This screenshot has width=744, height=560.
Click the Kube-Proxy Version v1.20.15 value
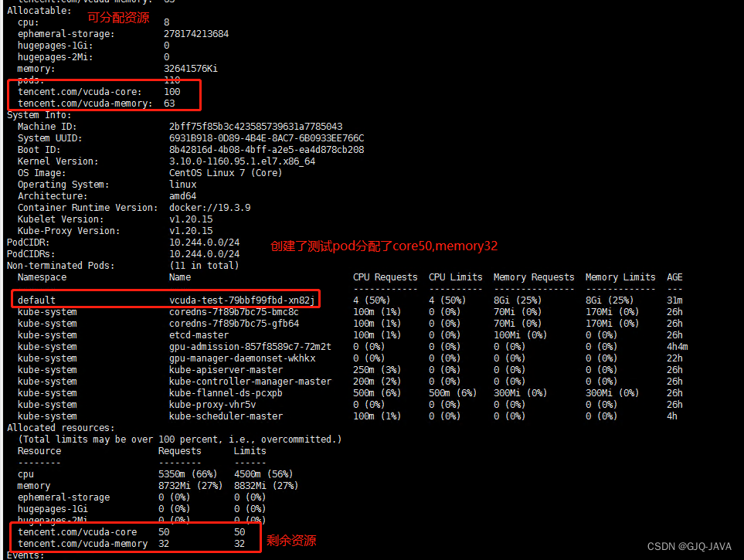[191, 231]
